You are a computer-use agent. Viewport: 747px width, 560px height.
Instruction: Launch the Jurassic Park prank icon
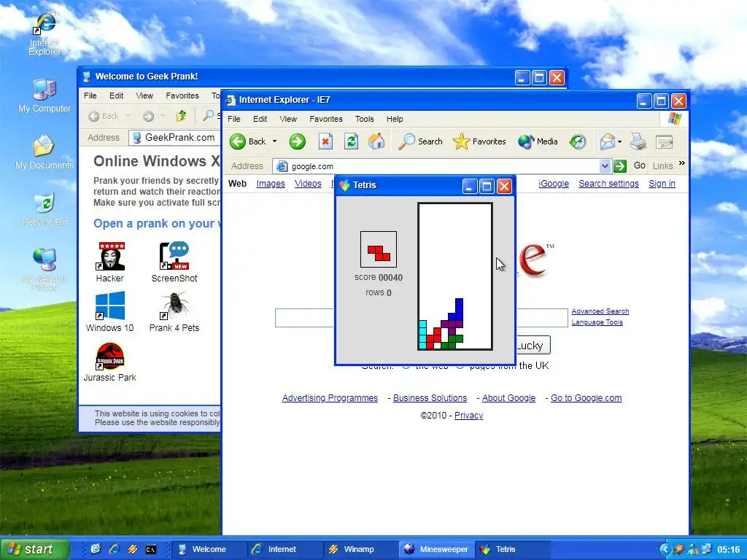point(110,362)
